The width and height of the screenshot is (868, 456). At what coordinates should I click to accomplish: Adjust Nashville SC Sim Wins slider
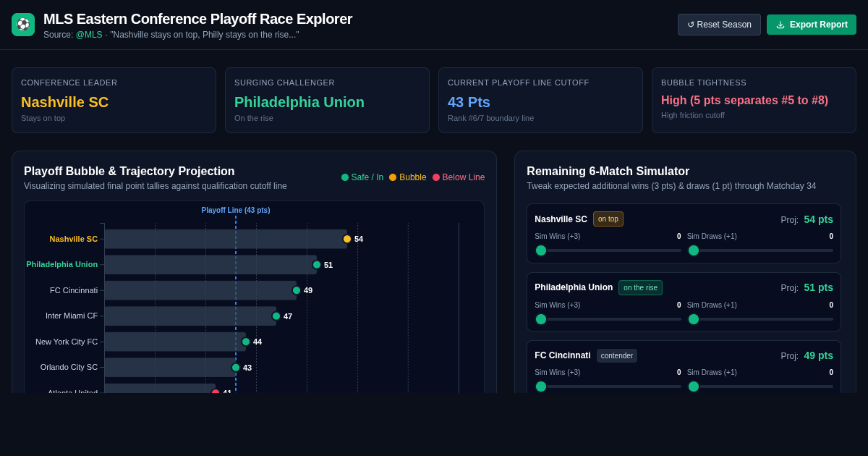[608, 250]
